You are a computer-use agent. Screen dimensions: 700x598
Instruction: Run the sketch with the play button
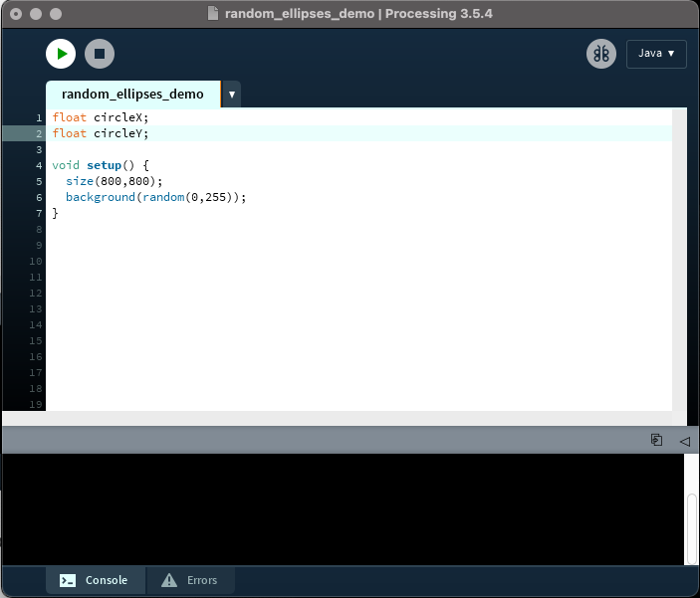tap(61, 54)
